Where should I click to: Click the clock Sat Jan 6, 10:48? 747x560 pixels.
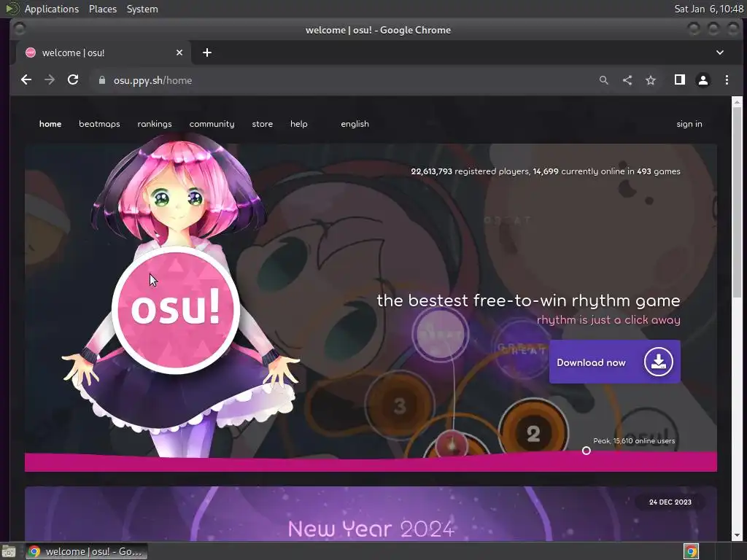[708, 9]
